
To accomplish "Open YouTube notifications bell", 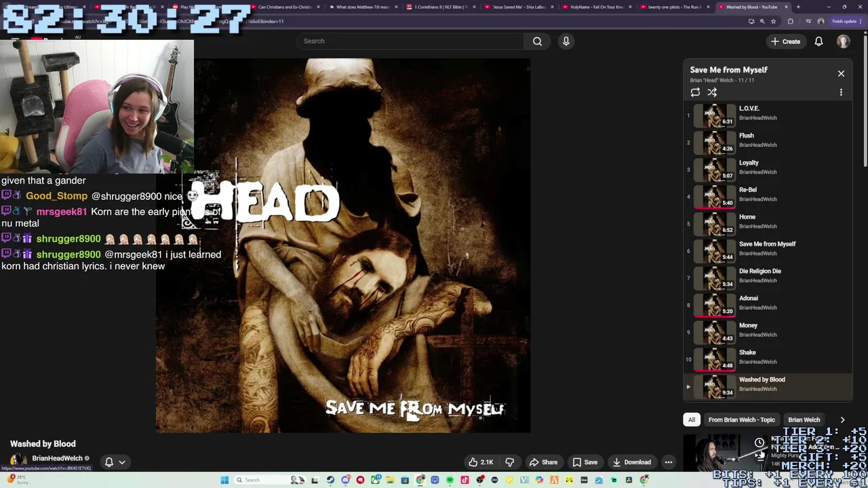I will 818,41.
